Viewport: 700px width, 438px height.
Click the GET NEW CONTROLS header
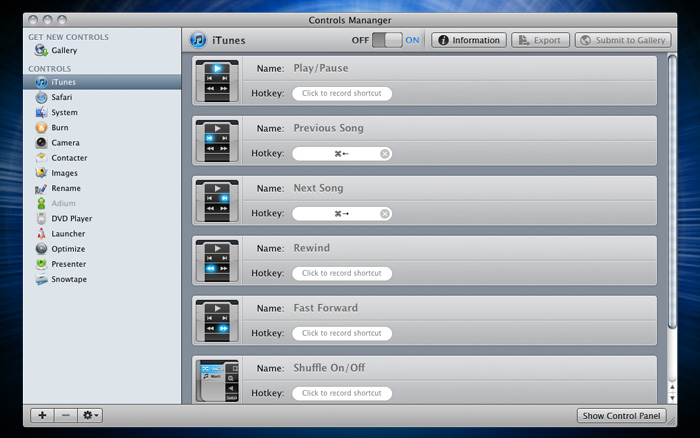[68, 37]
